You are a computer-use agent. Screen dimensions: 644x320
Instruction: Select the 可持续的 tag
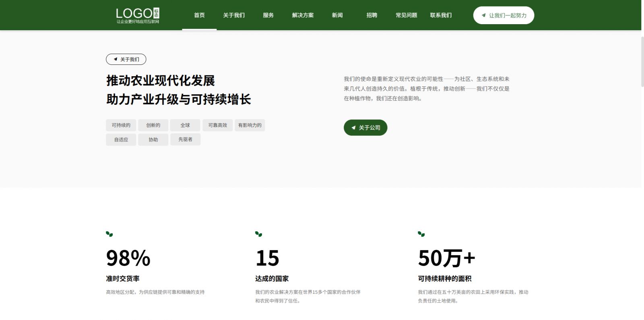pos(121,125)
